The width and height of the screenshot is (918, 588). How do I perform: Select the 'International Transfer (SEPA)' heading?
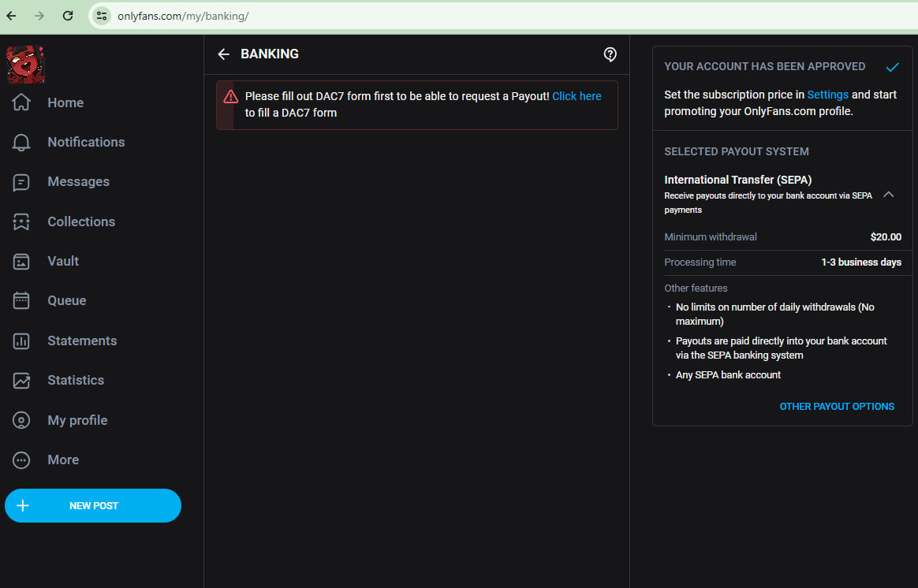pyautogui.click(x=737, y=180)
